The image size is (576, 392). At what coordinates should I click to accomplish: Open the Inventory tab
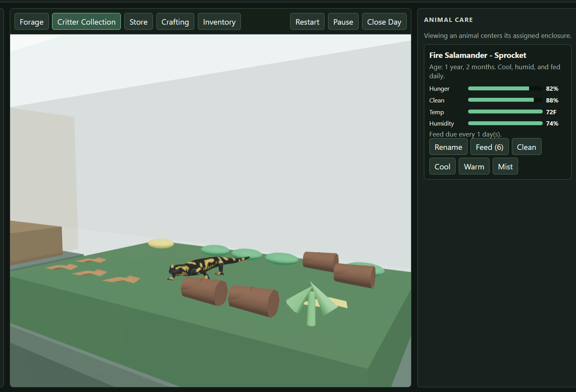[x=219, y=22]
